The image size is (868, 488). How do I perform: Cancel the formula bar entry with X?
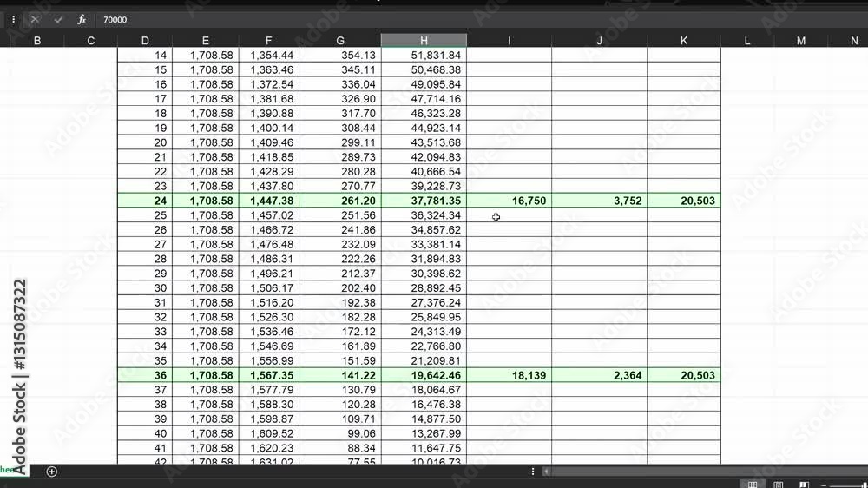pyautogui.click(x=35, y=20)
